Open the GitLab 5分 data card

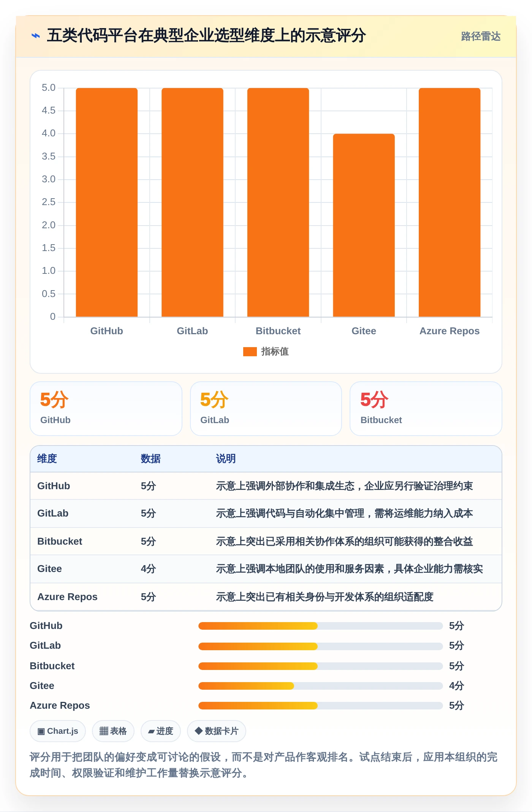click(x=266, y=409)
